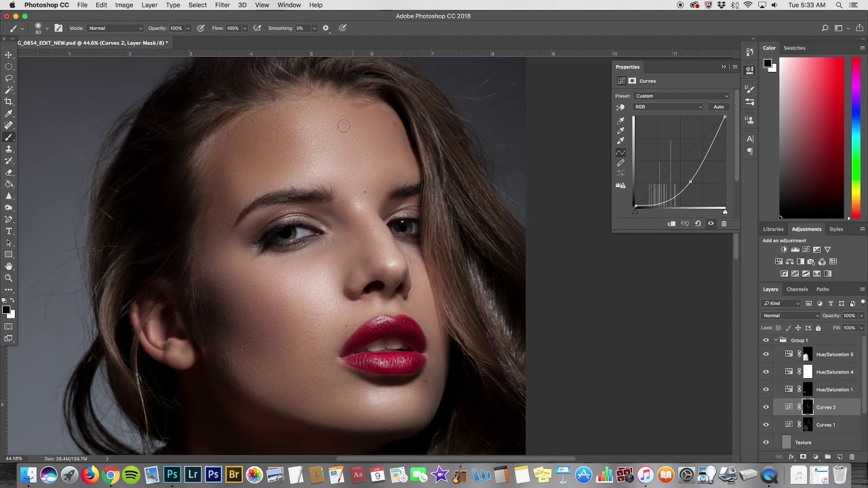
Task: Add a Brightness/Contrast adjustment
Action: click(x=784, y=249)
